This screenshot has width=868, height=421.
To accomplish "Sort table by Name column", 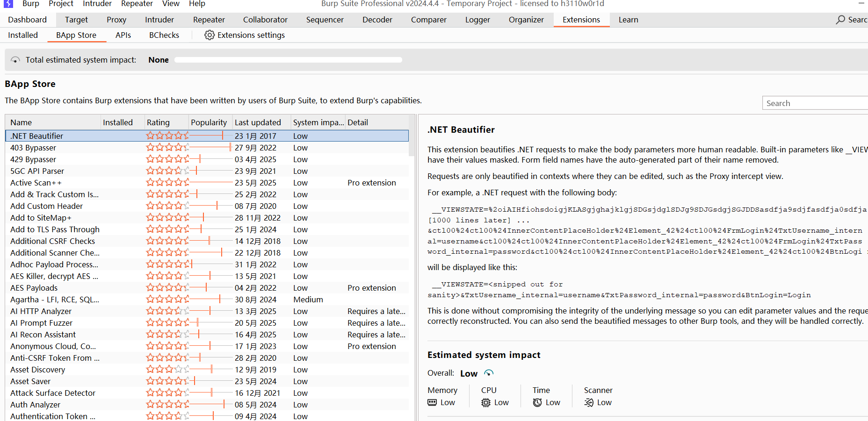I will (x=53, y=122).
